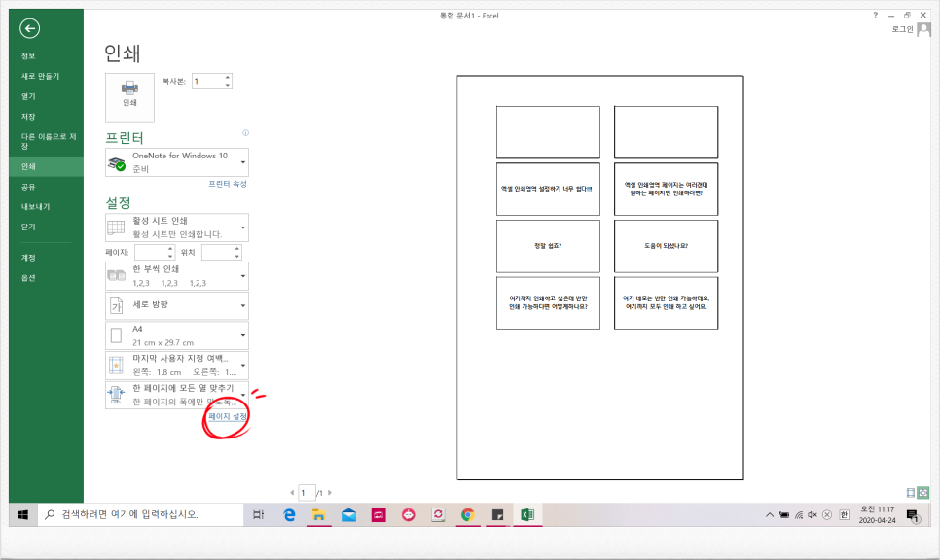The height and width of the screenshot is (560, 940).
Task: Open the Wi-Fi network tray icon
Action: 799,514
